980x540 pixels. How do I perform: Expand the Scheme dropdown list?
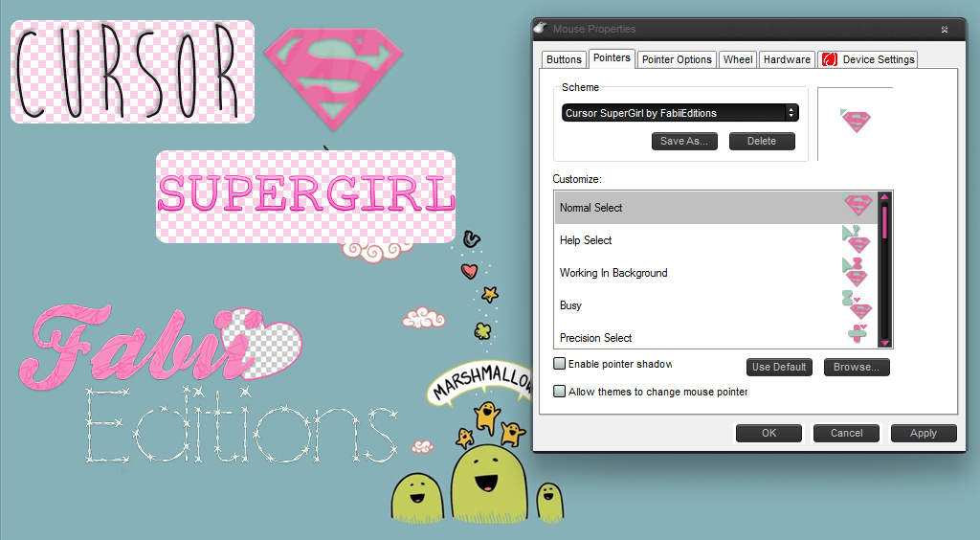pos(680,113)
